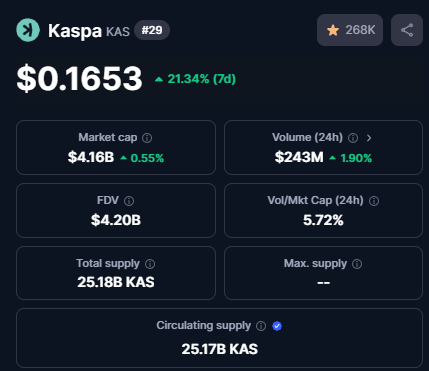Screen dimensions: 429x371
Task: Click the Kaspa coin logo icon
Action: [x=28, y=30]
